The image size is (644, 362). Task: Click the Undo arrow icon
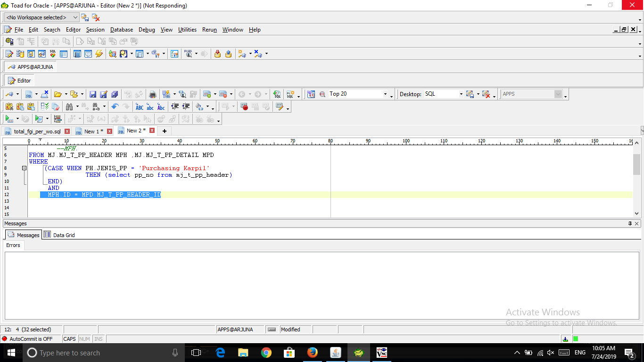click(x=115, y=107)
